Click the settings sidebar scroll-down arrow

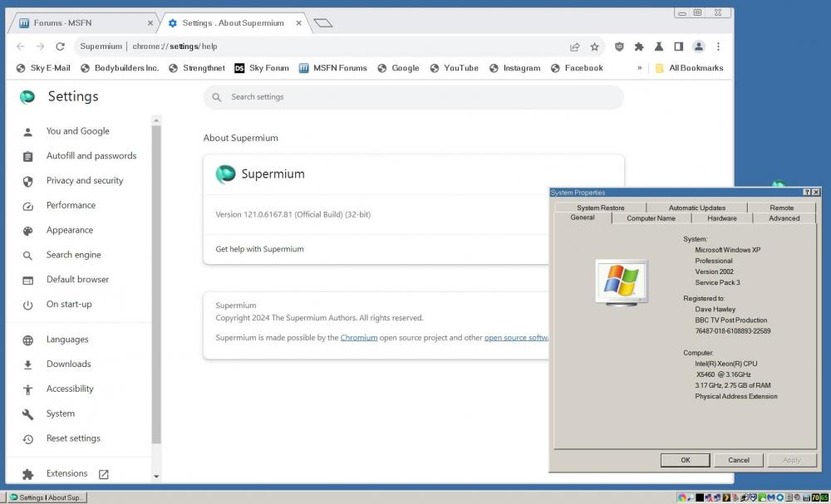[156, 477]
